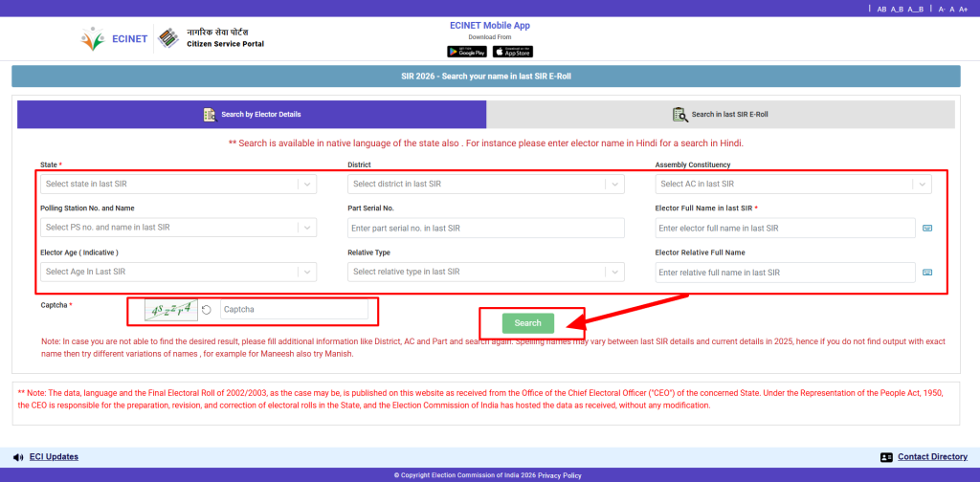Screen dimensions: 980x482
Task: Focus the Elector Full Name field
Action: [x=785, y=229]
